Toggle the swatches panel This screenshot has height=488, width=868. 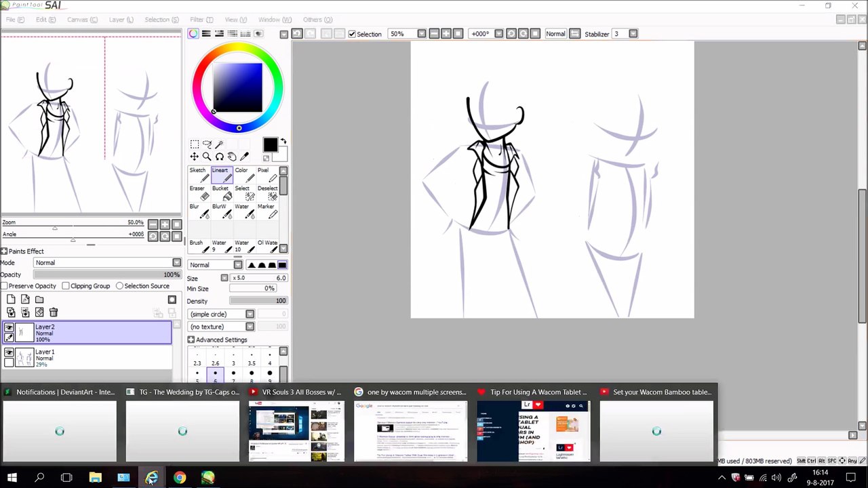point(245,34)
